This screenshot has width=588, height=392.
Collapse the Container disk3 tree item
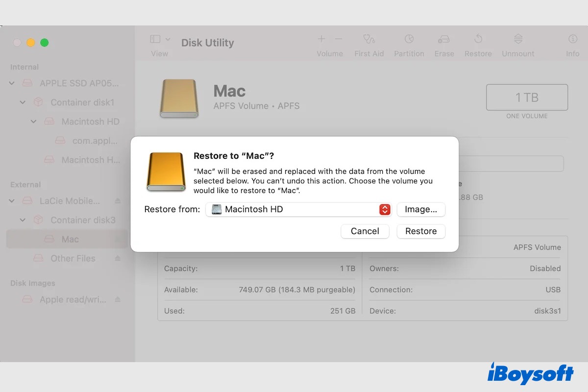23,220
